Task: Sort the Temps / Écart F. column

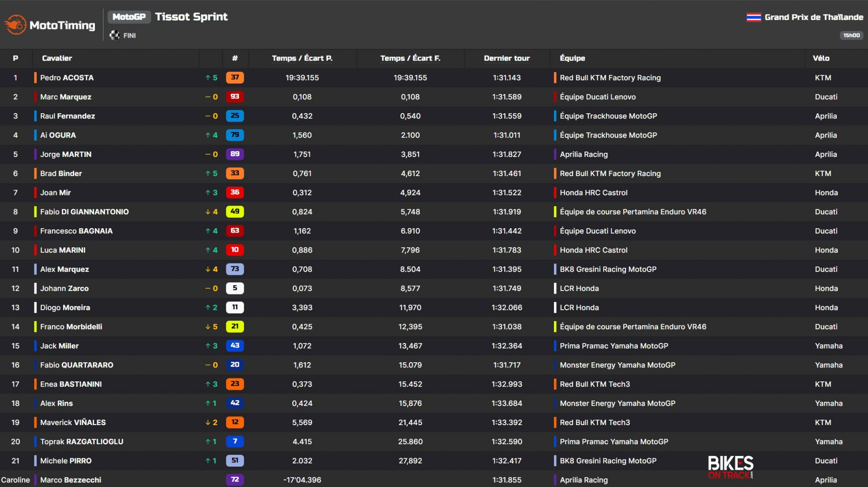Action: pyautogui.click(x=410, y=58)
